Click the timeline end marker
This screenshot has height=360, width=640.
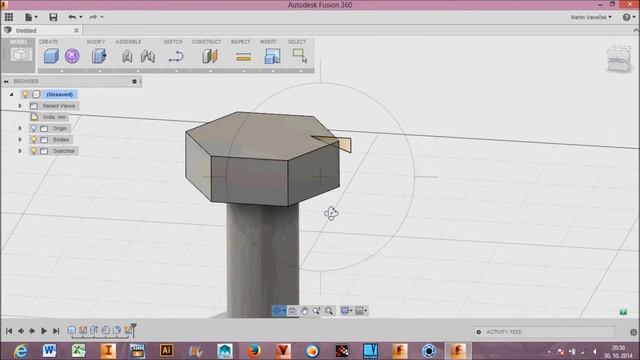[133, 331]
